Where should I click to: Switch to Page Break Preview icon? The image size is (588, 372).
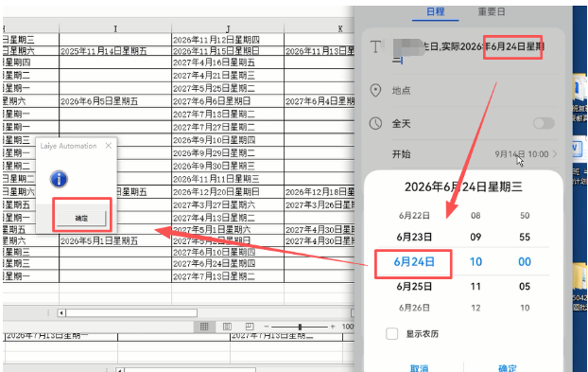(x=250, y=327)
